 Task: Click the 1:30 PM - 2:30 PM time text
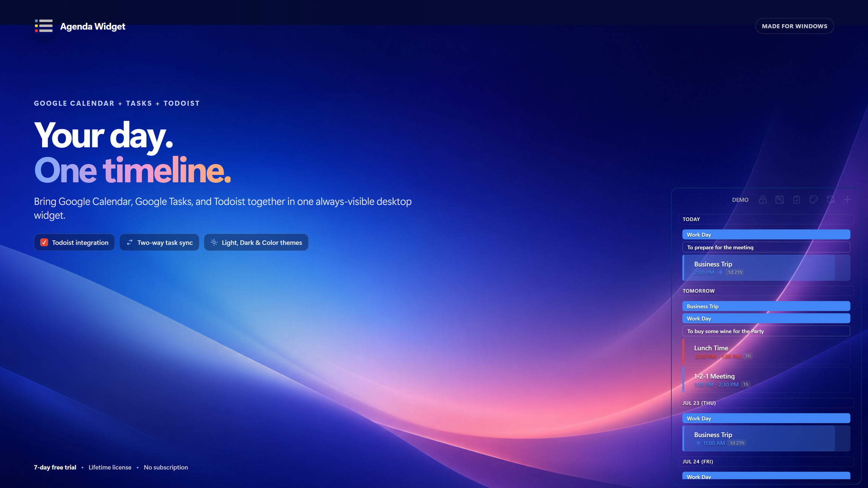click(716, 385)
